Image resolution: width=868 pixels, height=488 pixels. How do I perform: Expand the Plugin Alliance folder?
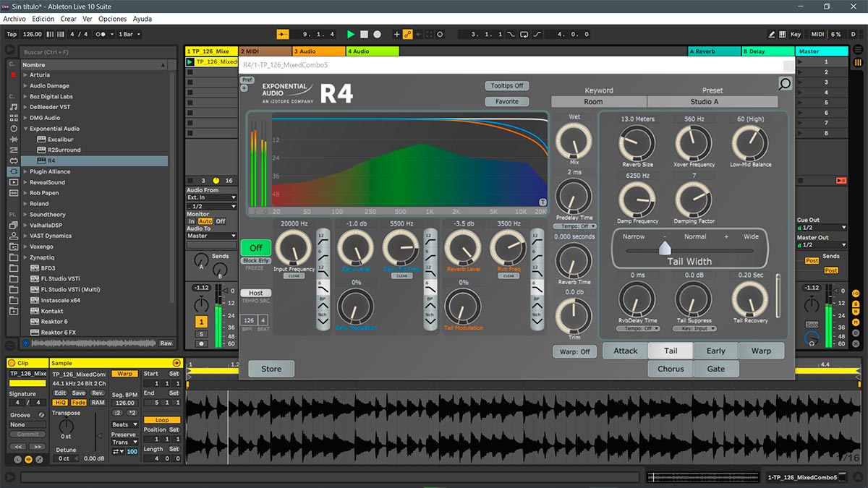click(x=26, y=171)
